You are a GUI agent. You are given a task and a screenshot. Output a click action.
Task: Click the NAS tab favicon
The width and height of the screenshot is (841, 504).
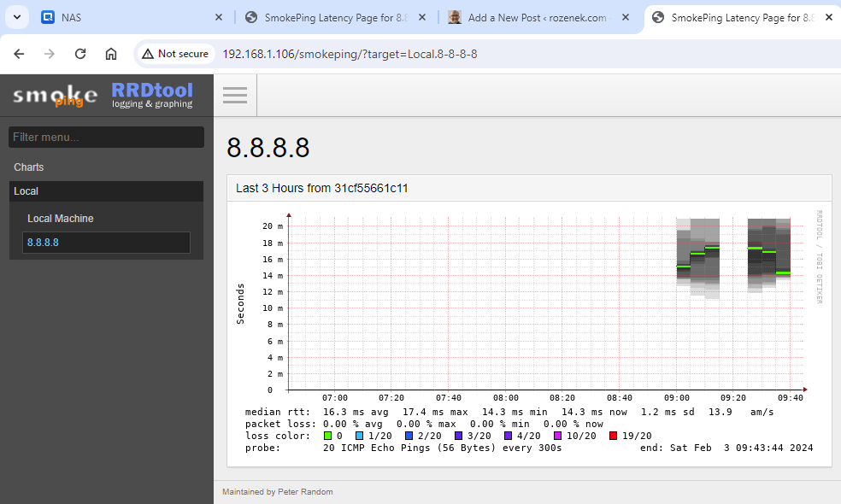pos(48,17)
